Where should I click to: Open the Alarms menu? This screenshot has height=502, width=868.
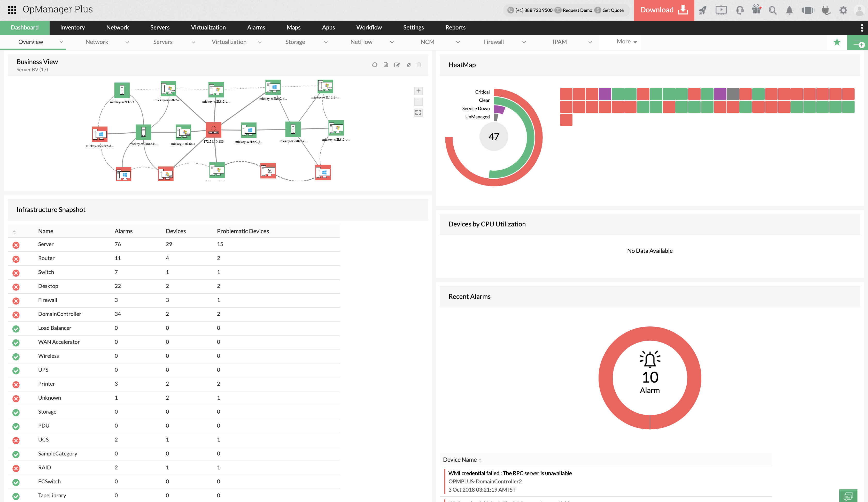click(256, 28)
